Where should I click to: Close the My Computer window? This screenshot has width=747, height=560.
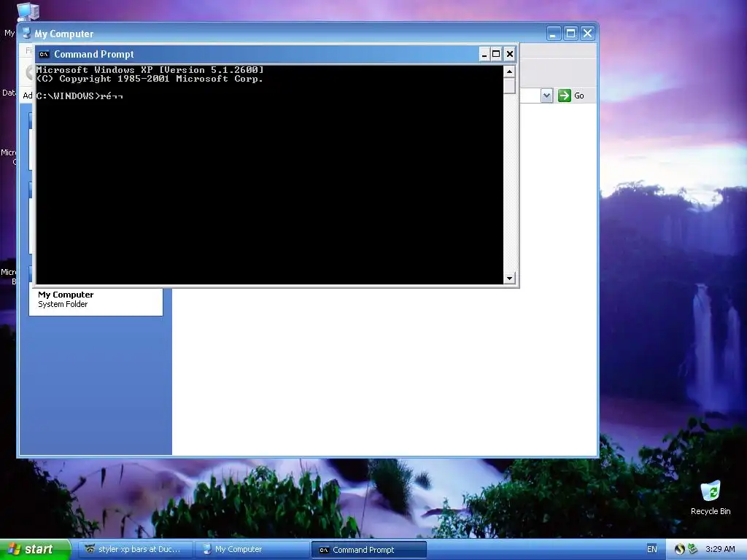coord(588,34)
